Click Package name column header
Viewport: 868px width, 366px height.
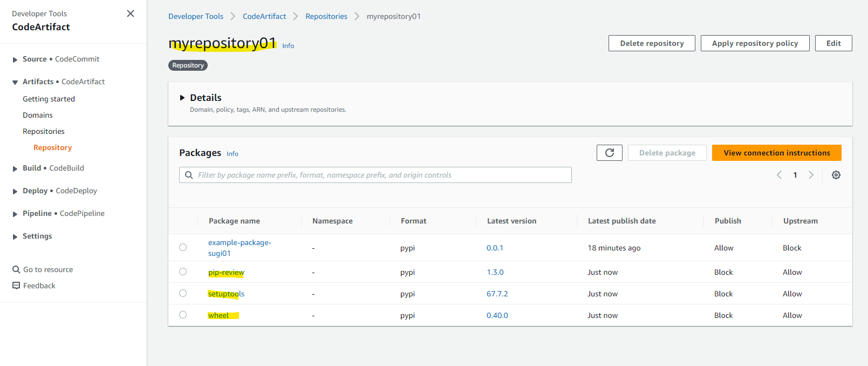pyautogui.click(x=234, y=221)
